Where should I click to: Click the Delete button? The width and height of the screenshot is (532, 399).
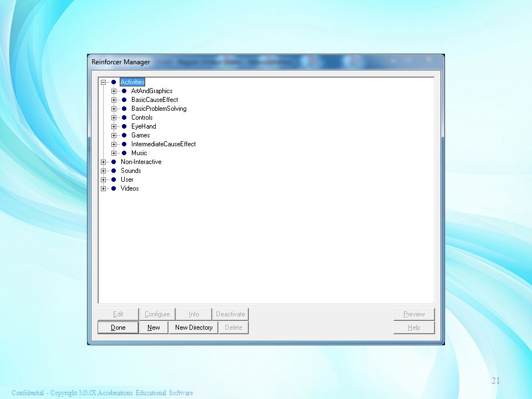[x=234, y=328]
